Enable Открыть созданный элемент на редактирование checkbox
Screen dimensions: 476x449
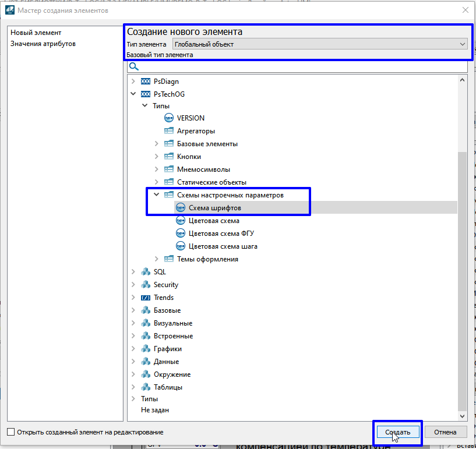tap(11, 432)
